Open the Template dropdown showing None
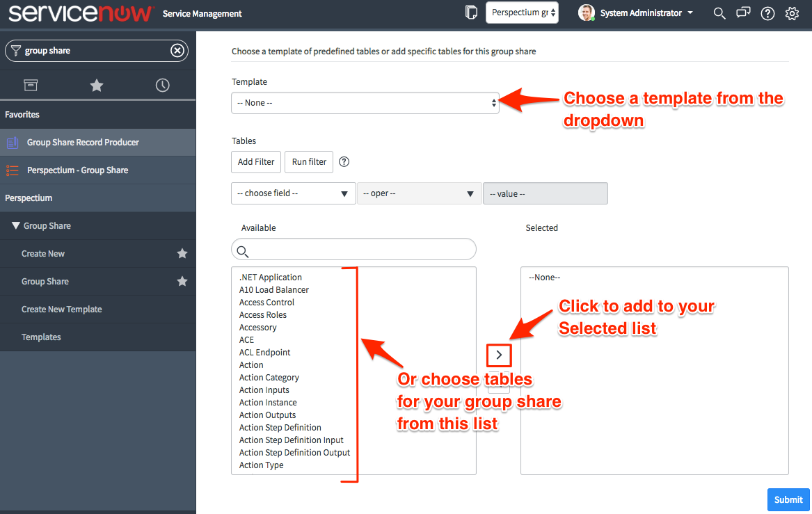The image size is (812, 514). coord(365,103)
